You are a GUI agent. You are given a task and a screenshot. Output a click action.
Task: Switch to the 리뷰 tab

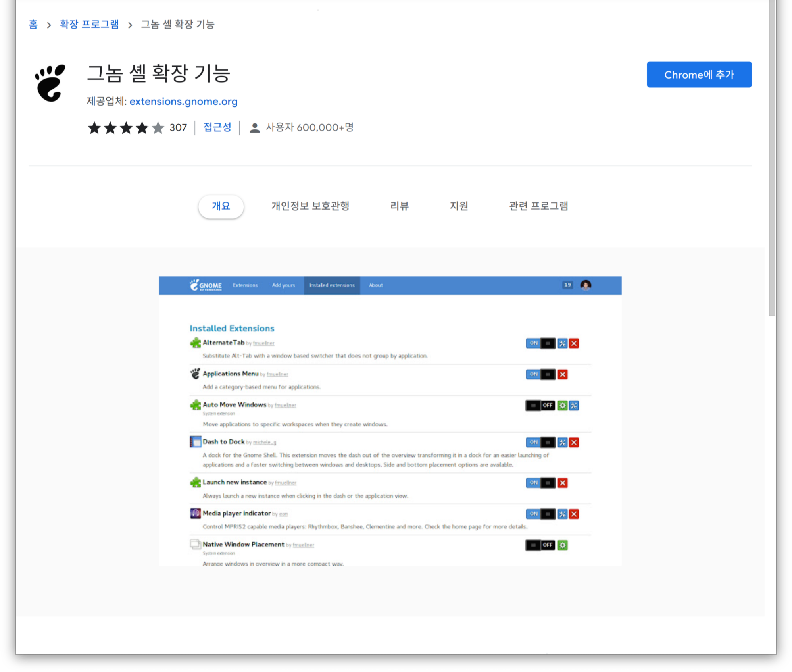399,206
